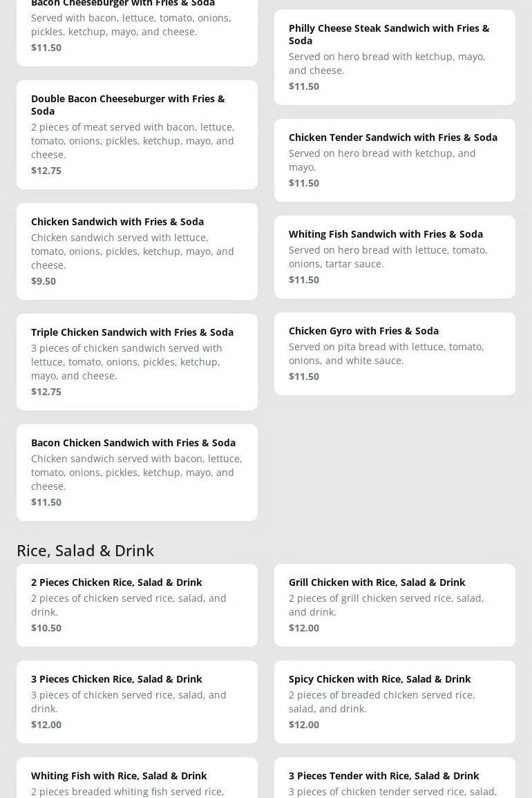Click the $10.50 price label
The width and height of the screenshot is (532, 798).
(46, 628)
